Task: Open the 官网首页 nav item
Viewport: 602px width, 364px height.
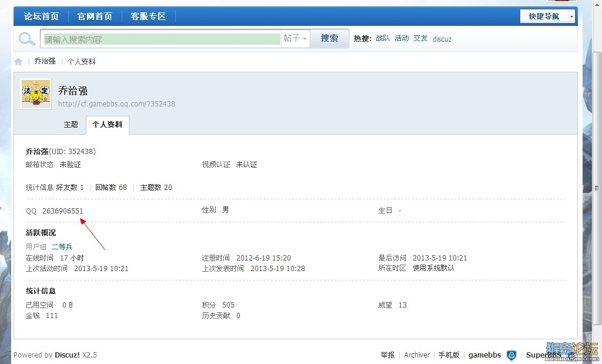Action: [x=95, y=16]
